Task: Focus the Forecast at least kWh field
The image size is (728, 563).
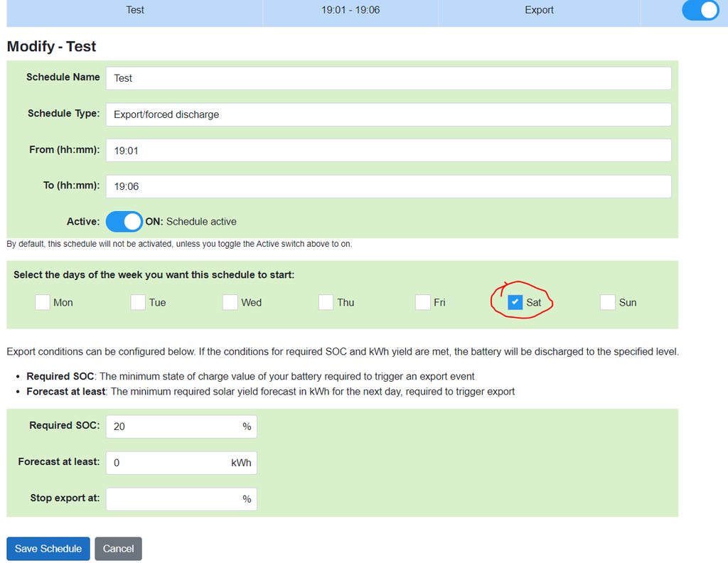Action: pyautogui.click(x=168, y=463)
